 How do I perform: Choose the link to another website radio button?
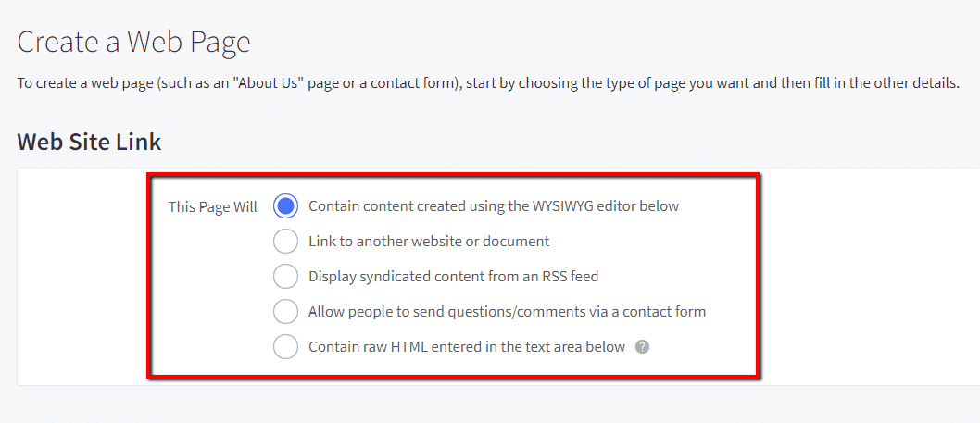(x=286, y=242)
